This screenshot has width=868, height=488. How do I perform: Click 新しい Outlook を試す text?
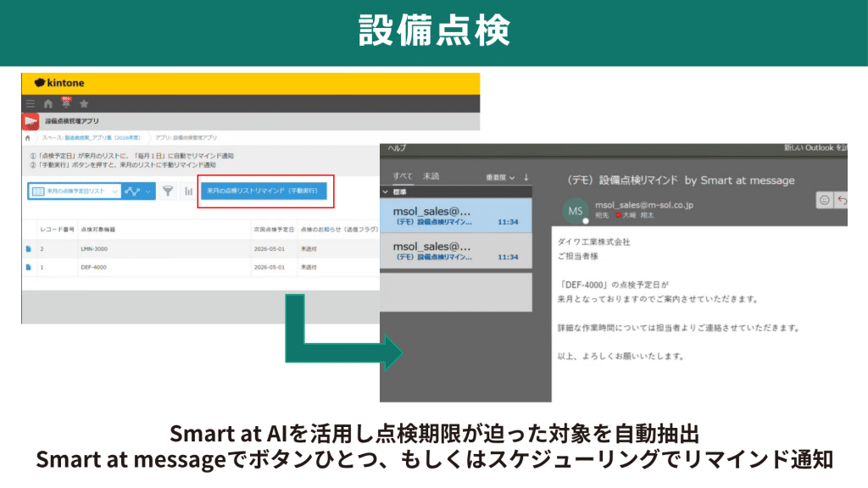coord(815,147)
